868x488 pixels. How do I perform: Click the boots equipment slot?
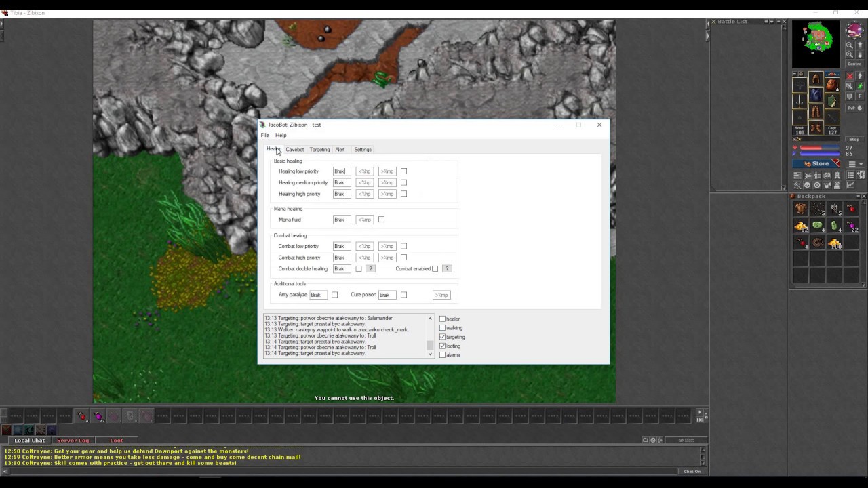click(816, 128)
